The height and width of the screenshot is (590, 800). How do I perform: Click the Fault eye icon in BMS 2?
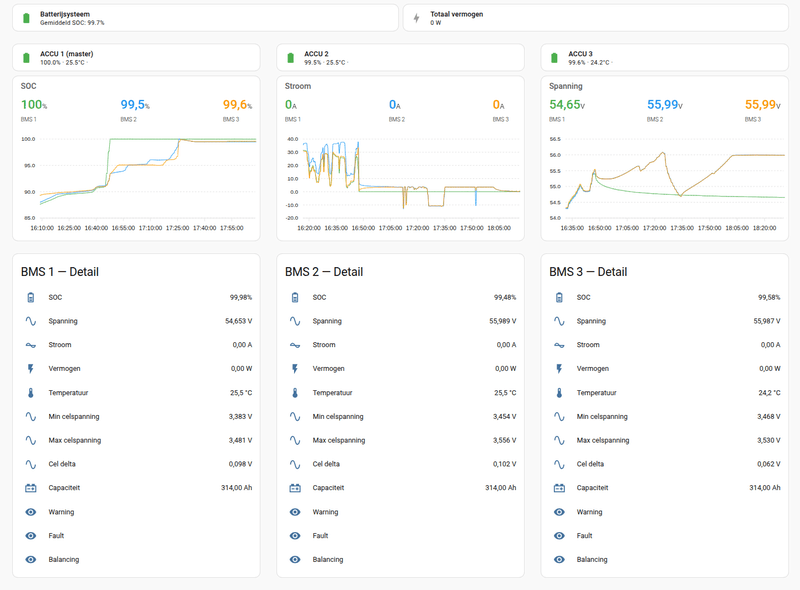(x=295, y=535)
